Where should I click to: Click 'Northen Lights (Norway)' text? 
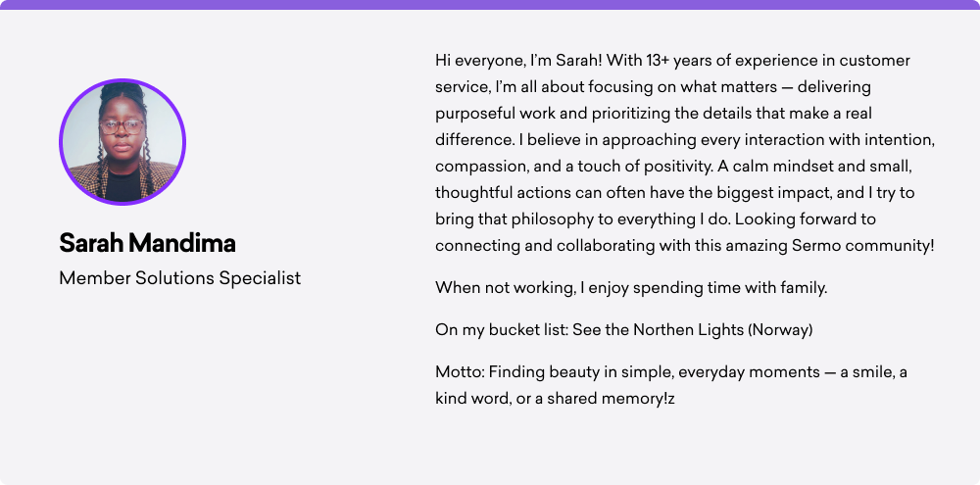click(722, 330)
